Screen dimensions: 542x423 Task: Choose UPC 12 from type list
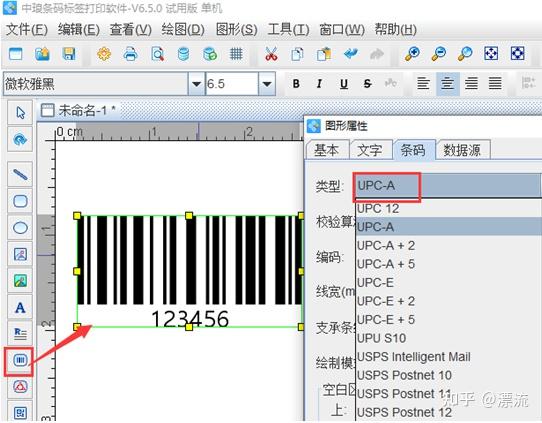[x=449, y=208]
